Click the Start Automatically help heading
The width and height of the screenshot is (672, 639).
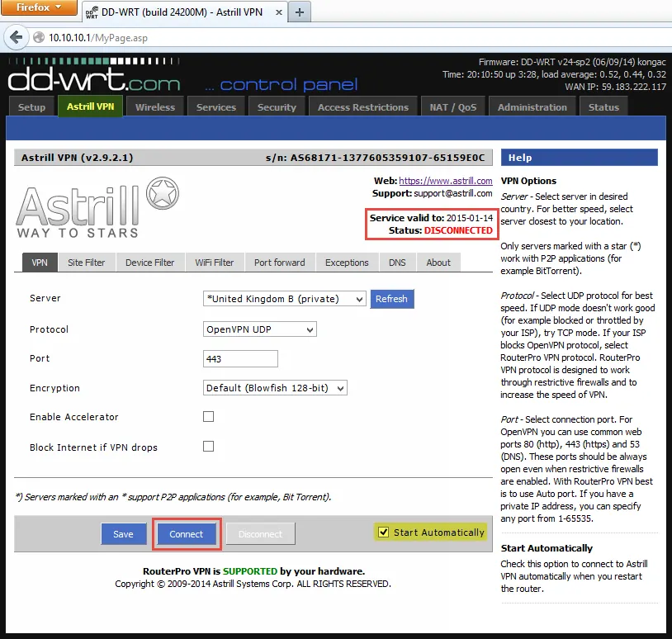(547, 548)
